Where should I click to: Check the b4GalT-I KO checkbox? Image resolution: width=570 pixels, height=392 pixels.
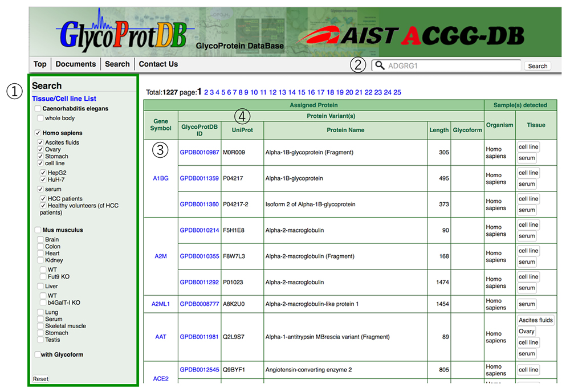(43, 303)
